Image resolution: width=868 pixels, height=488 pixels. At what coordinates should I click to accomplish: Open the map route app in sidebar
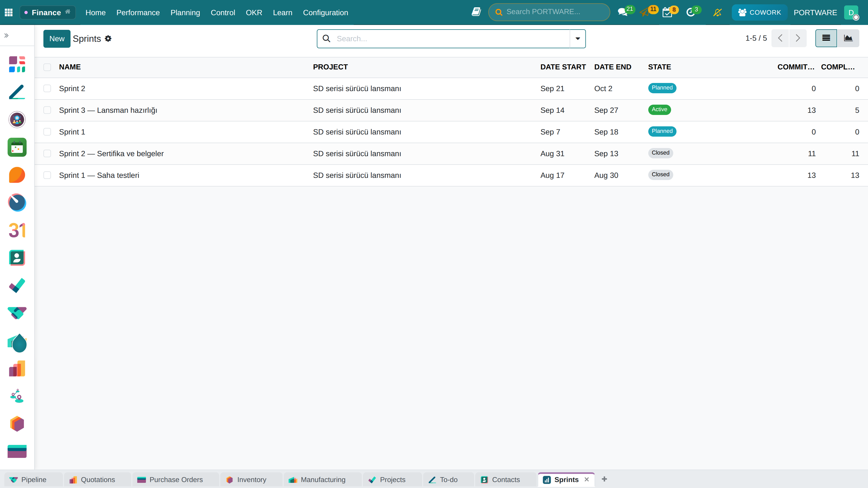[17, 396]
